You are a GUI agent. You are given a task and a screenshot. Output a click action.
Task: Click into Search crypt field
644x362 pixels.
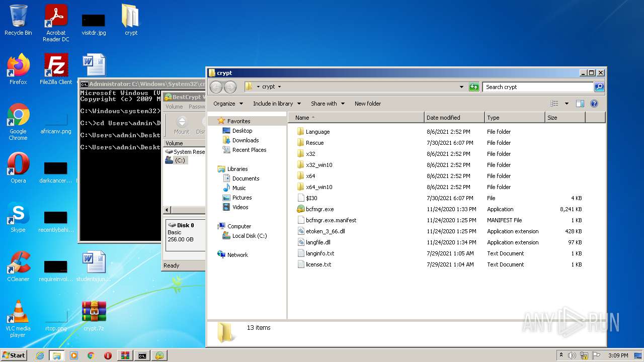tap(538, 87)
